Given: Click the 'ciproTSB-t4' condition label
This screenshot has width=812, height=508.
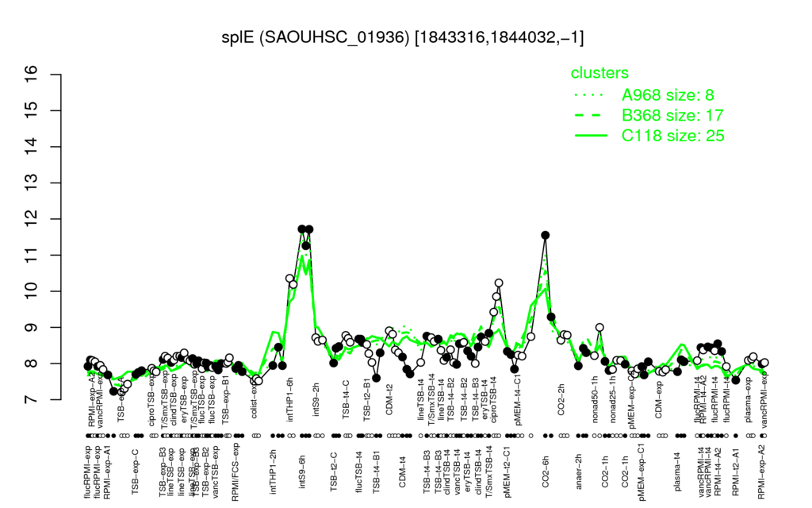Looking at the screenshot, I should [493, 400].
